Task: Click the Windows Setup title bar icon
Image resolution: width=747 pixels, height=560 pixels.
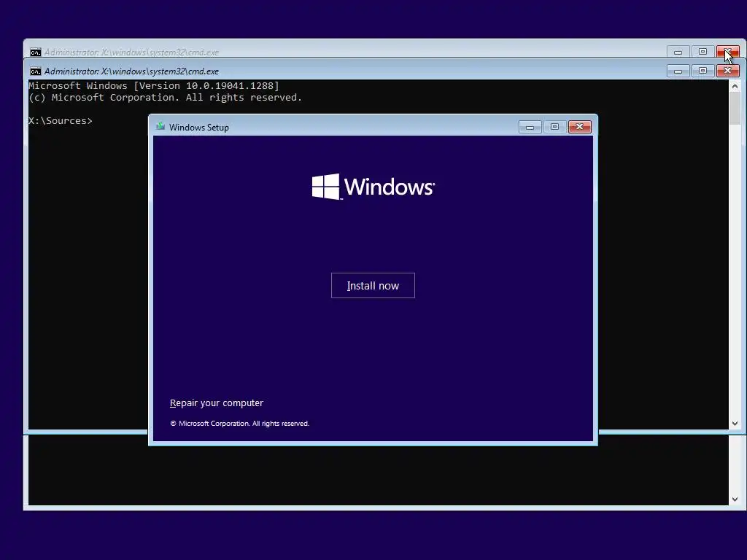Action: pyautogui.click(x=160, y=127)
